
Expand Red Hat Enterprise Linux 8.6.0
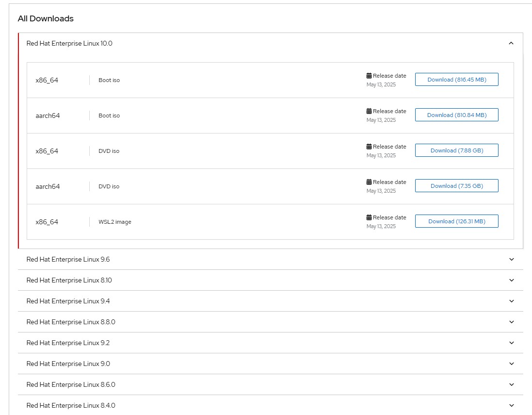(271, 385)
